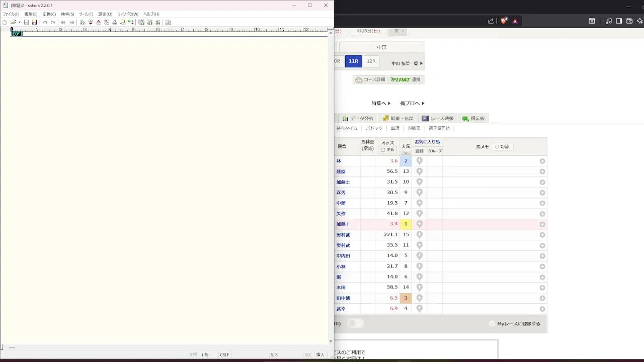Click the Brave Rewards triangle icon
644x362 pixels.
(515, 21)
